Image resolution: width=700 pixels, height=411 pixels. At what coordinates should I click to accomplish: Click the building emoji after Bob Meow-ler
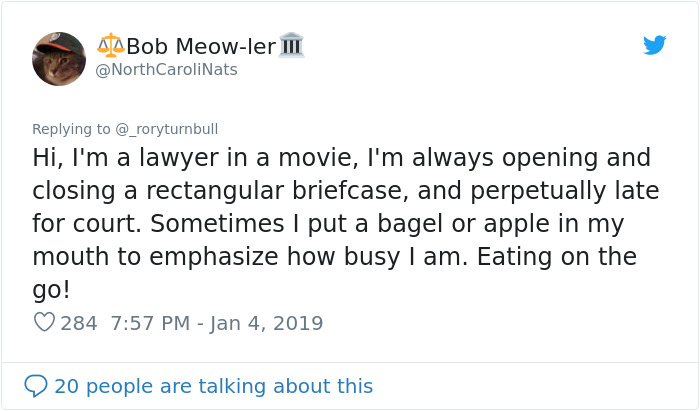pos(291,45)
